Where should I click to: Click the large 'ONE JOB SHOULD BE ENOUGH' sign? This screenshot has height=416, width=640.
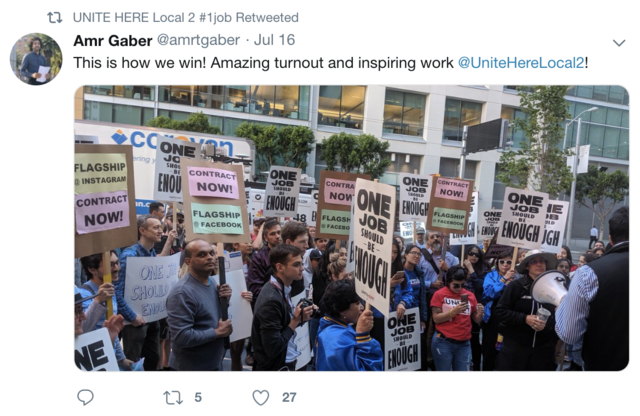373,246
